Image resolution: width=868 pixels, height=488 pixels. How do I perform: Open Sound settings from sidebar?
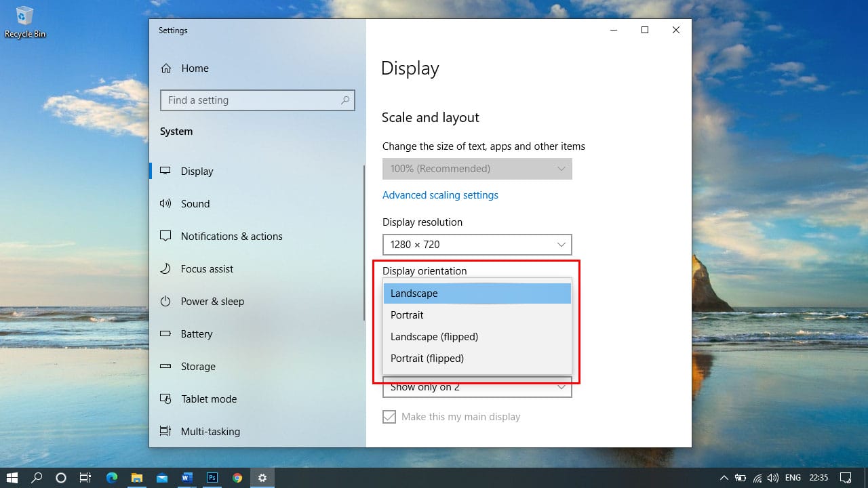click(195, 204)
